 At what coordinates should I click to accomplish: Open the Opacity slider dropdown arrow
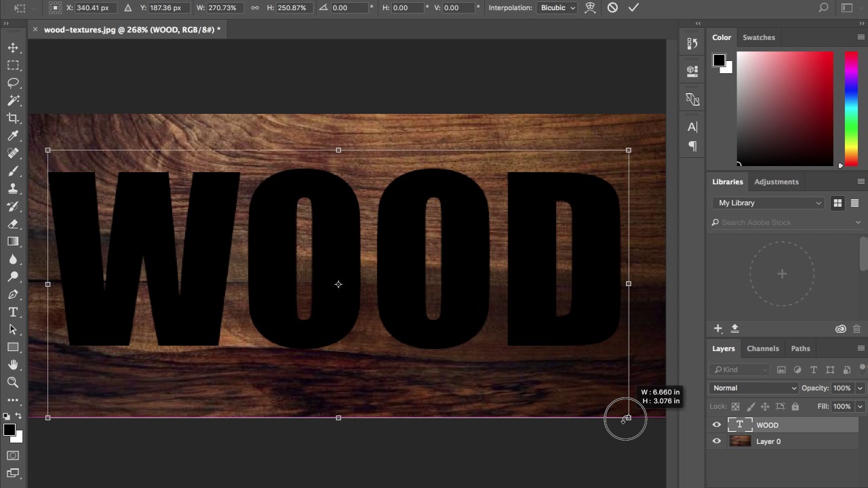[860, 388]
